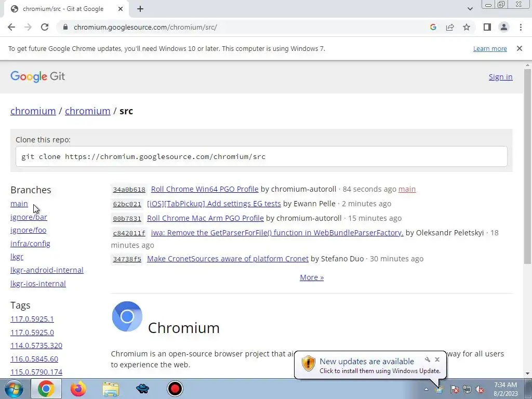
Task: Open the ignore/bar branch
Action: pyautogui.click(x=29, y=217)
